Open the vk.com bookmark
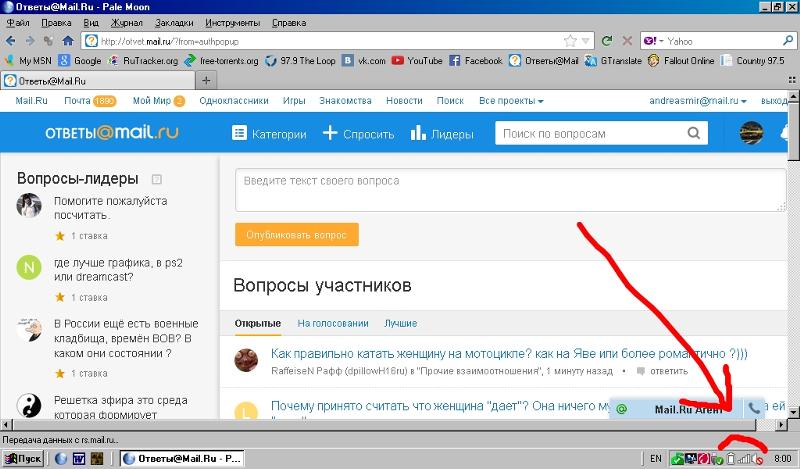This screenshot has height=469, width=800. [x=364, y=61]
